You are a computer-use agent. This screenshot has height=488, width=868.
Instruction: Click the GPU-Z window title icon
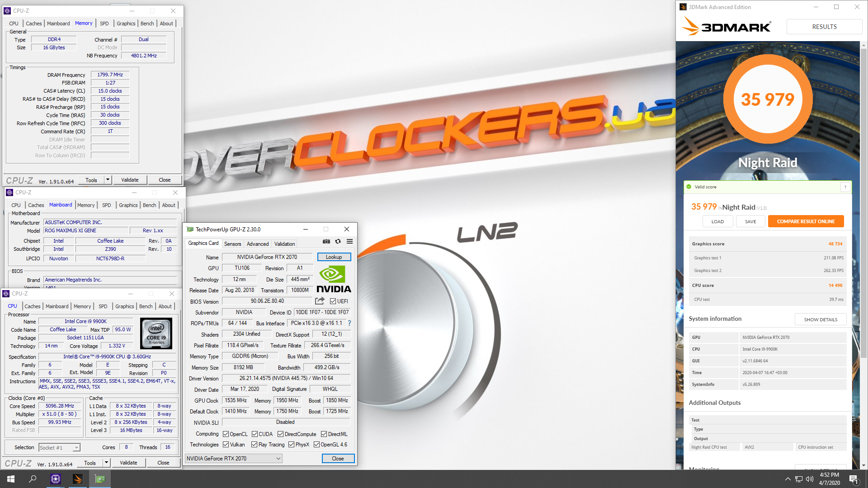tap(190, 230)
